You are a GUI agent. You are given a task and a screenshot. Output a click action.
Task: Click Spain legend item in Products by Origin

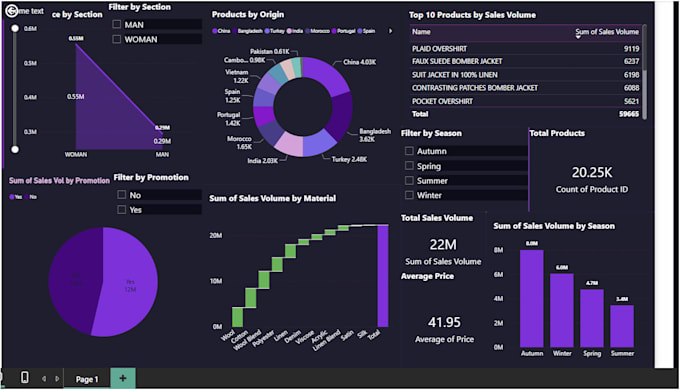366,31
